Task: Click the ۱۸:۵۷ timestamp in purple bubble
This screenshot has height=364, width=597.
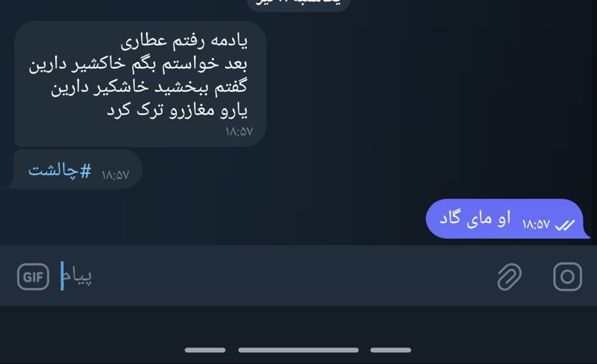Action: (x=536, y=225)
